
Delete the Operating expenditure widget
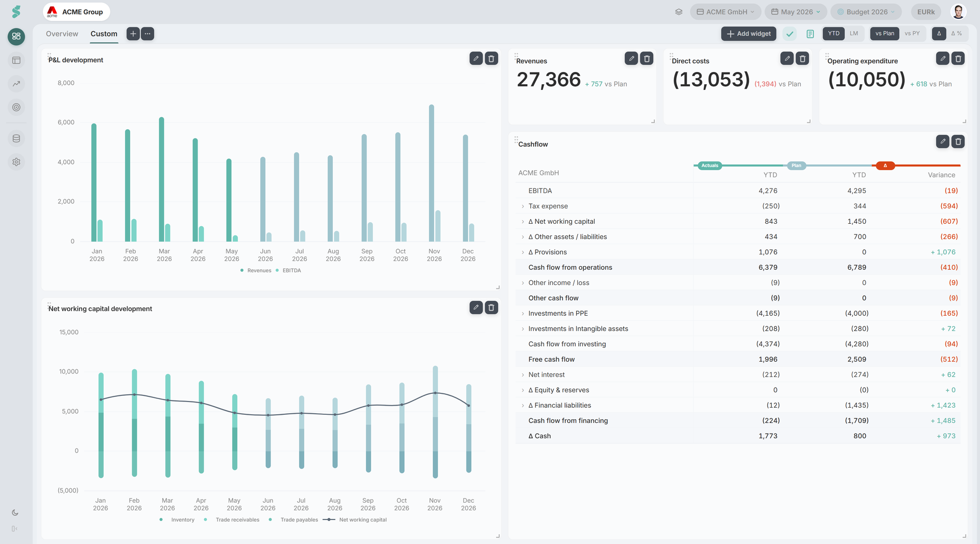958,58
